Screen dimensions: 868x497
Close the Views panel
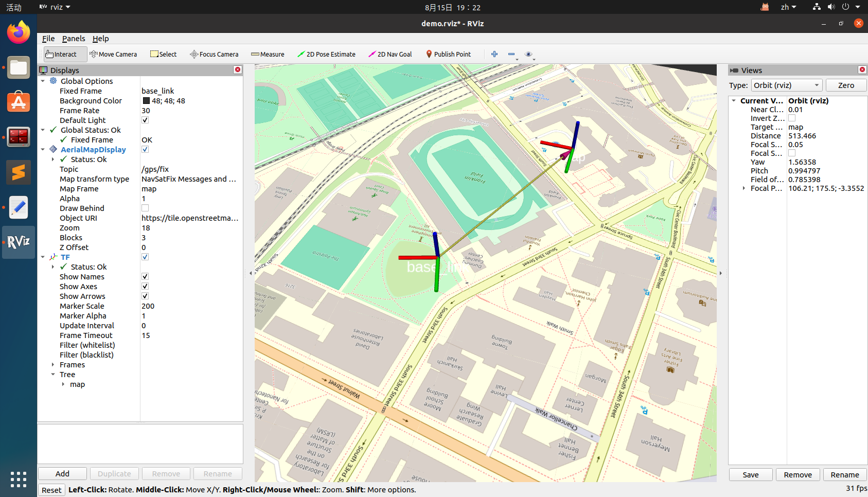(862, 69)
